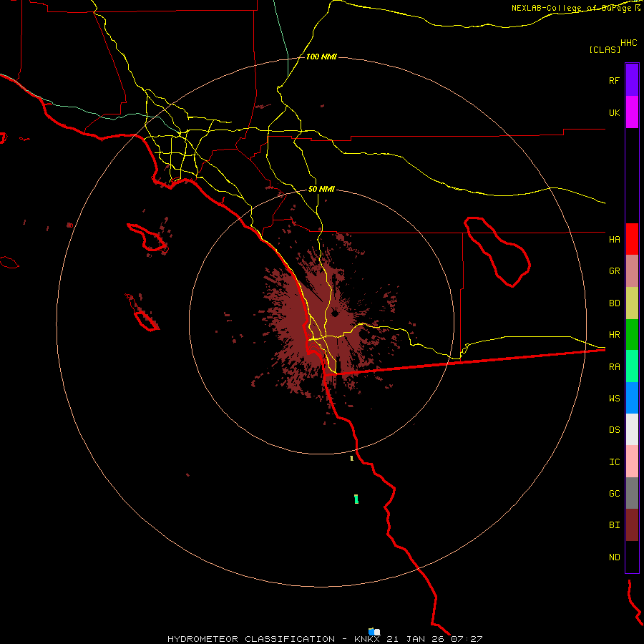Click the 'NEXLAB-College of DuPage' credit text
The height and width of the screenshot is (644, 644).
click(x=571, y=8)
